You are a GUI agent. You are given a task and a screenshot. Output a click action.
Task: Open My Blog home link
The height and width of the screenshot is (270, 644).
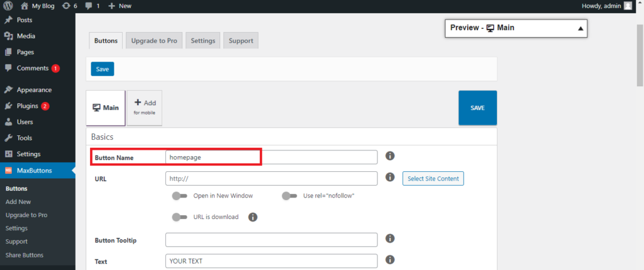37,6
